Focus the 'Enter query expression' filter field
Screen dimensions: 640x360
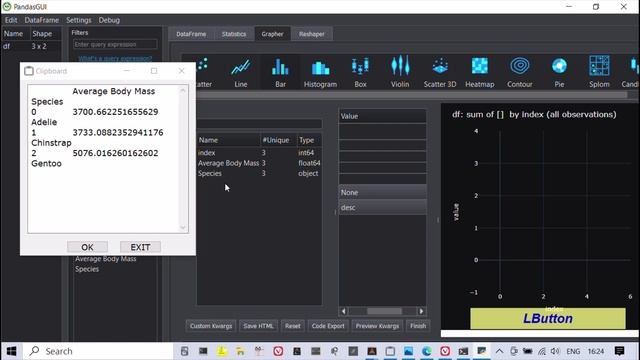tap(115, 44)
